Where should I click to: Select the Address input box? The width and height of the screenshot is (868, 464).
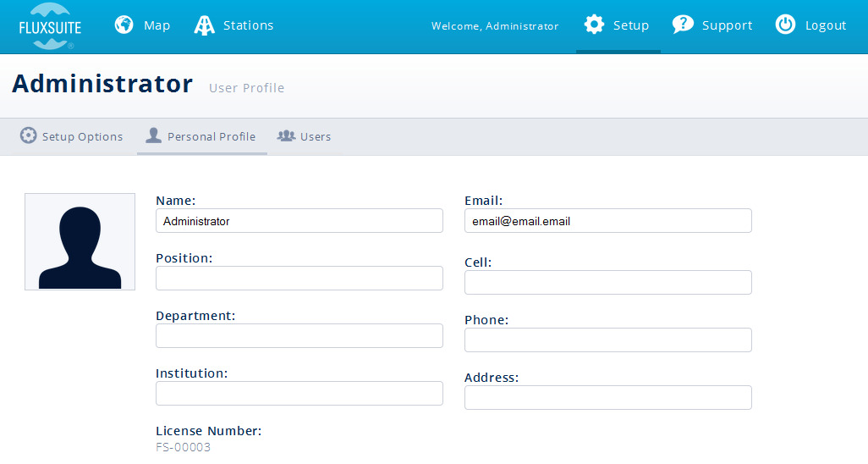pyautogui.click(x=607, y=398)
